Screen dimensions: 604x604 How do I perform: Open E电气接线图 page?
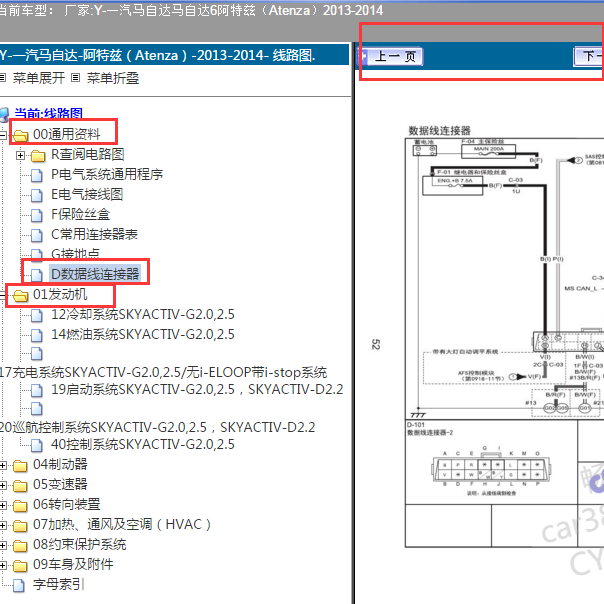pyautogui.click(x=87, y=194)
